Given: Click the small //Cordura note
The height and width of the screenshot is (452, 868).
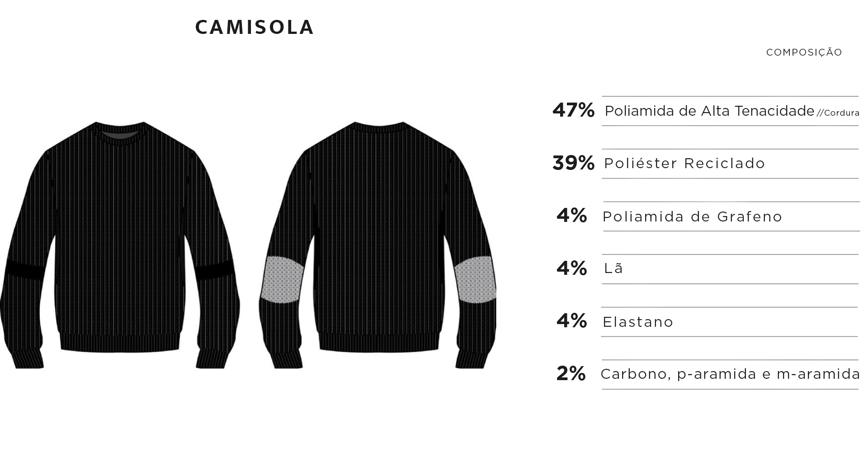Looking at the screenshot, I should coord(838,113).
